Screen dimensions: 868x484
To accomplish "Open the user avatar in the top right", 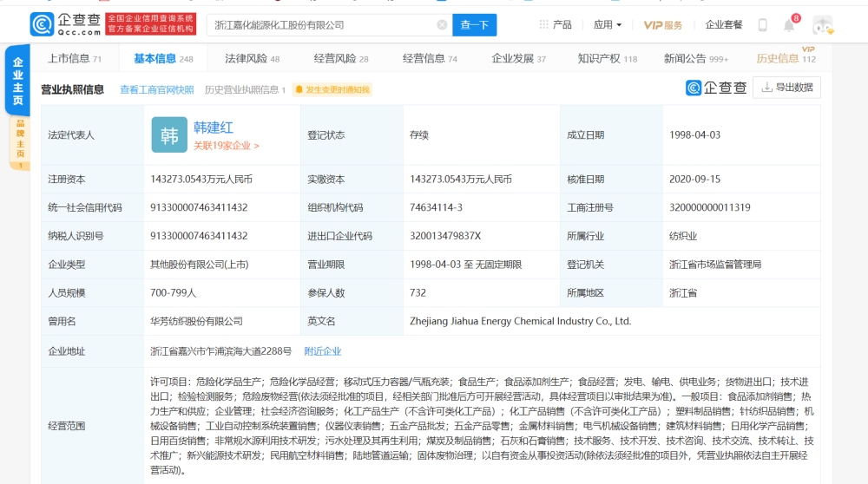I will [822, 25].
